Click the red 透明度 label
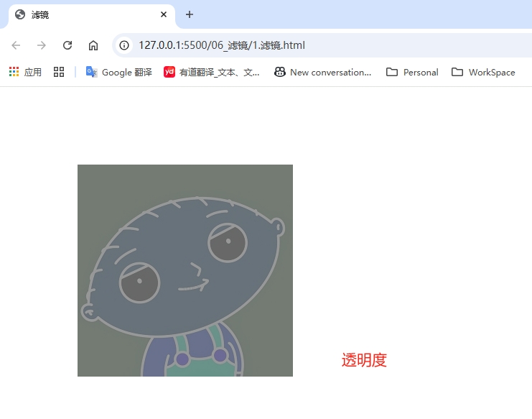 point(364,360)
